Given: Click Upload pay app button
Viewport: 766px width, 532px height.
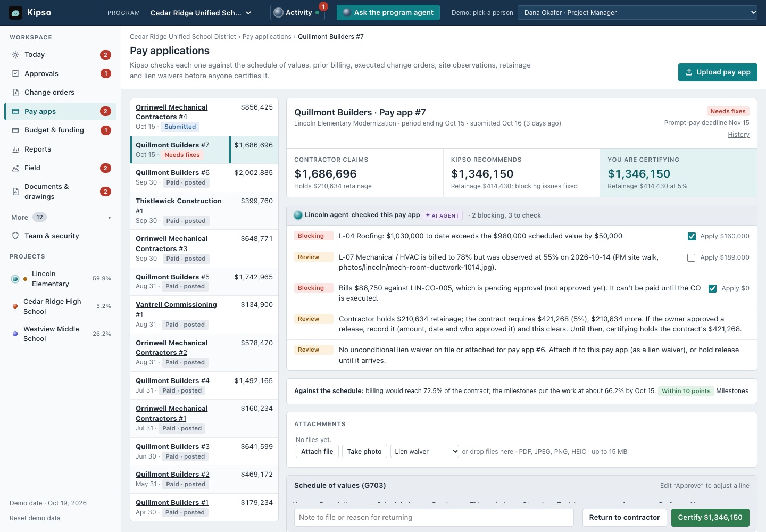Looking at the screenshot, I should (x=718, y=72).
